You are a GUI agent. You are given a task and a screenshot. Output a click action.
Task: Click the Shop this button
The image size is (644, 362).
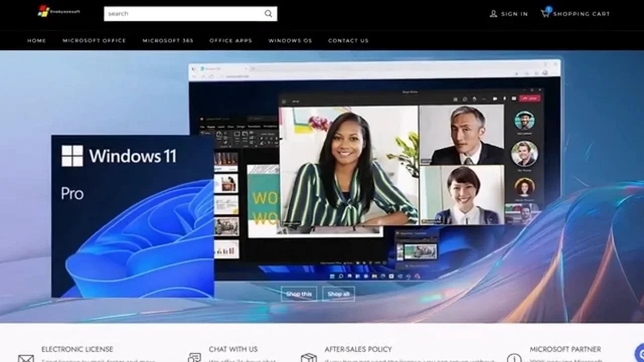point(299,294)
